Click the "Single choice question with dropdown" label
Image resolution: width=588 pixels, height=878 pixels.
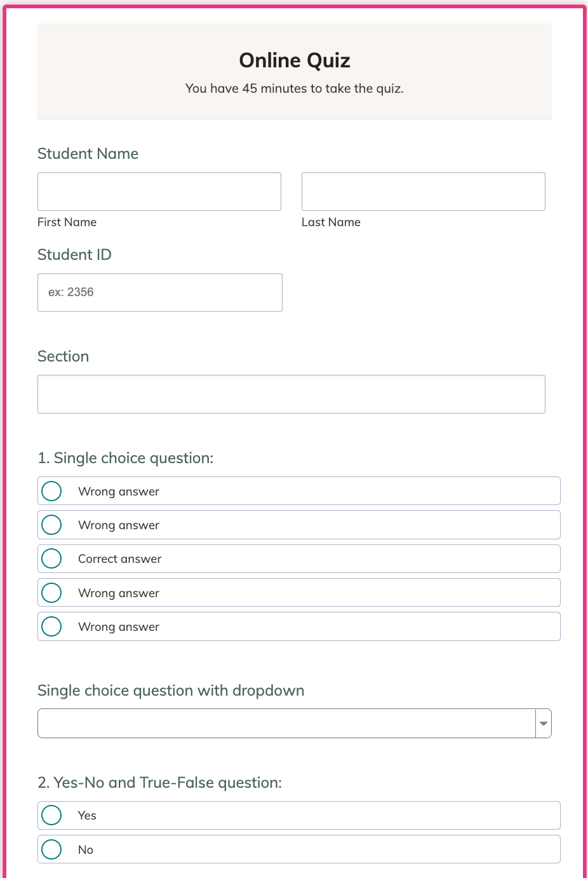[171, 691]
